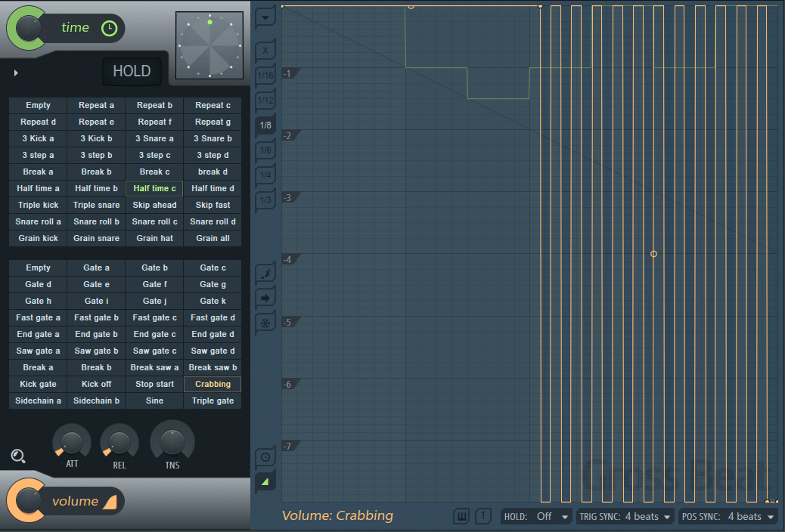
Task: Click the scratching clock display
Action: 209,45
